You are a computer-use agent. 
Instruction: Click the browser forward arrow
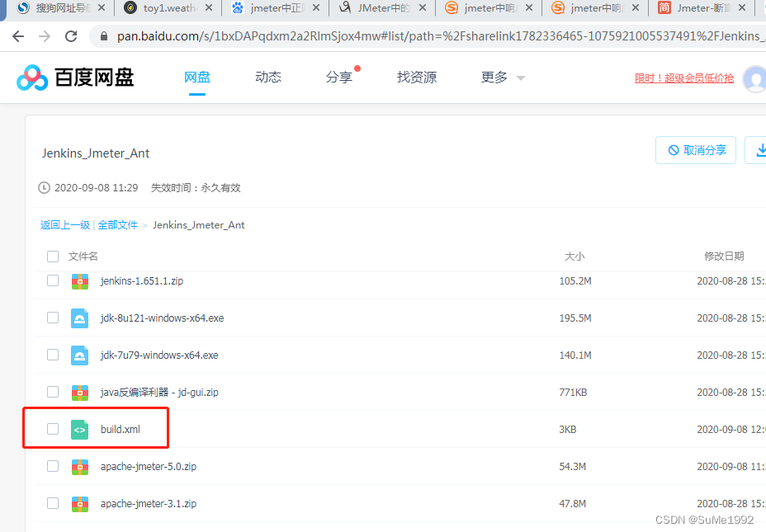45,36
